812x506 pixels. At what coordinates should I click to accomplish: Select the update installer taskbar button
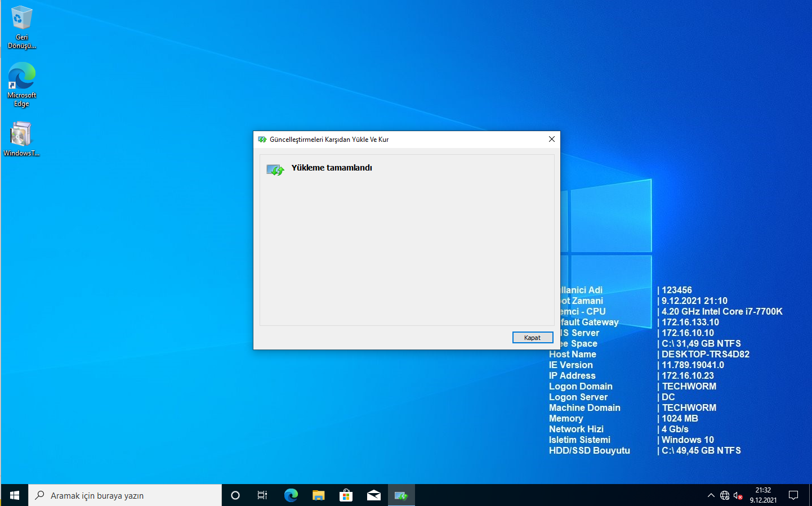(x=401, y=495)
